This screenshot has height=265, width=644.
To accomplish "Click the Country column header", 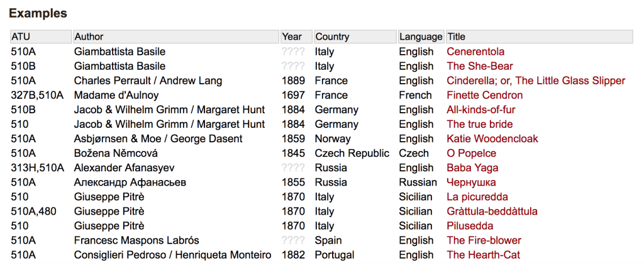I will point(332,37).
